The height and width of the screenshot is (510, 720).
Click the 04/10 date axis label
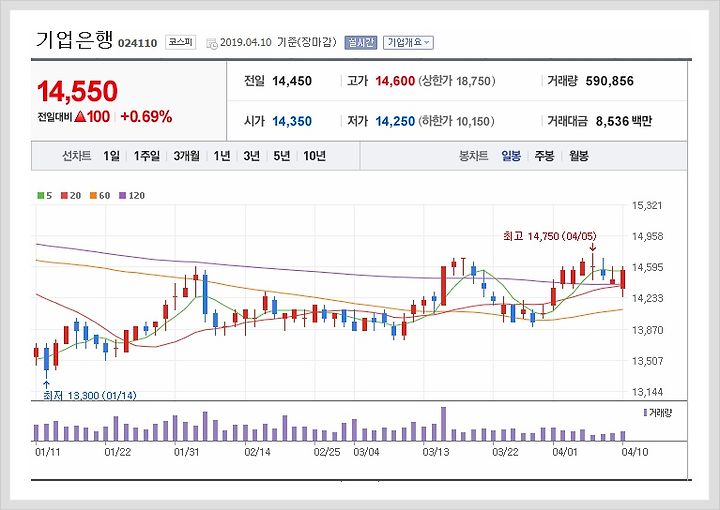pyautogui.click(x=635, y=452)
